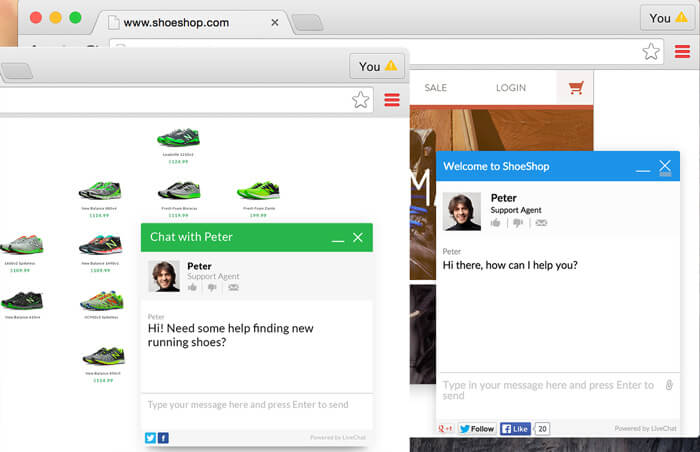The width and height of the screenshot is (700, 452).
Task: Click Powered by LiveChat link in blue chat
Action: [646, 428]
